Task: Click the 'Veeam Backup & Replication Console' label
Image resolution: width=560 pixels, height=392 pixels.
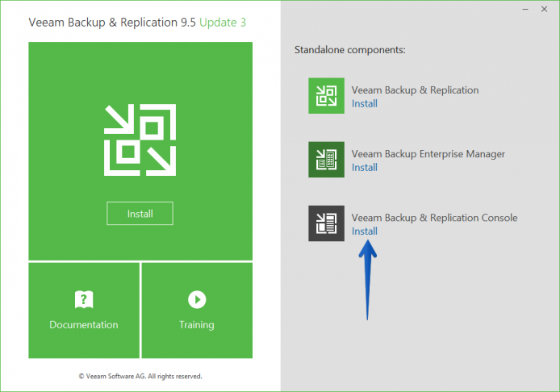Action: [x=434, y=218]
